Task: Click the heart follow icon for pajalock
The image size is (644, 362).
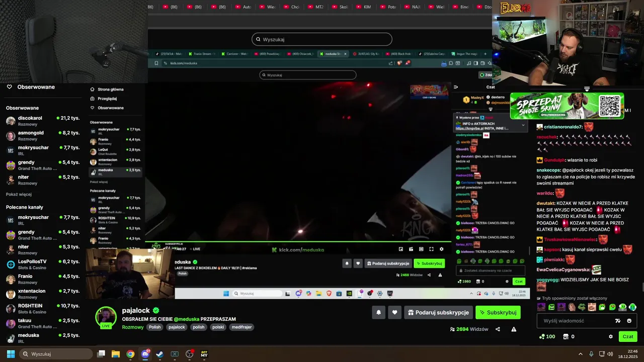Action: (x=395, y=312)
